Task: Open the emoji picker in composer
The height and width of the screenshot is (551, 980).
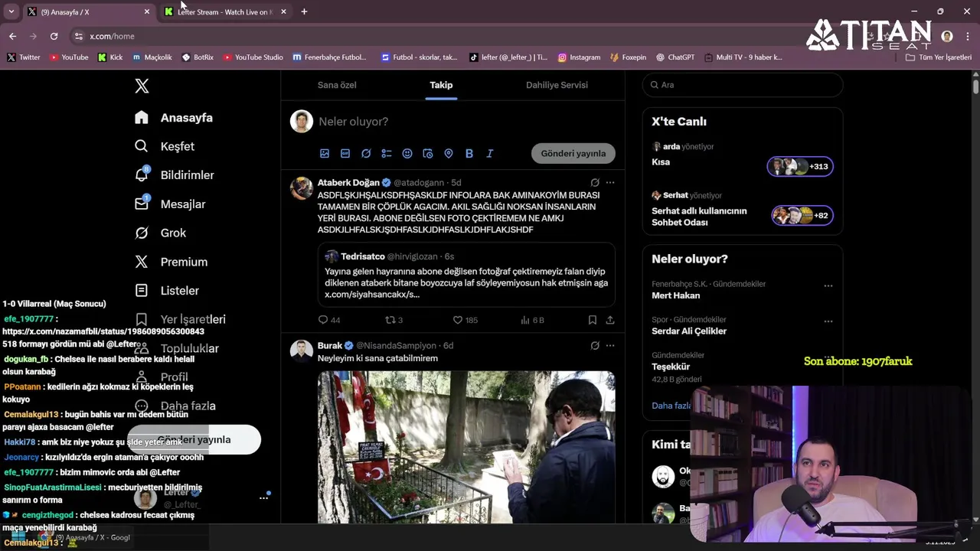Action: tap(407, 154)
